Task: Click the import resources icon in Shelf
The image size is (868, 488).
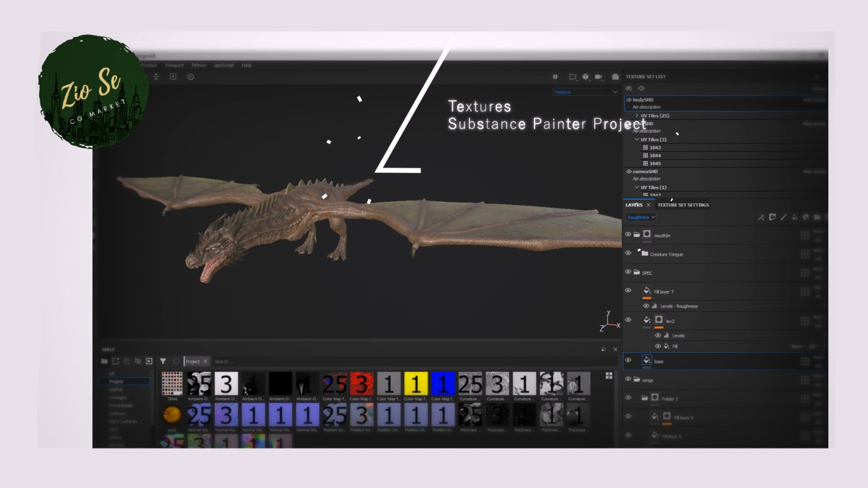Action: [149, 361]
